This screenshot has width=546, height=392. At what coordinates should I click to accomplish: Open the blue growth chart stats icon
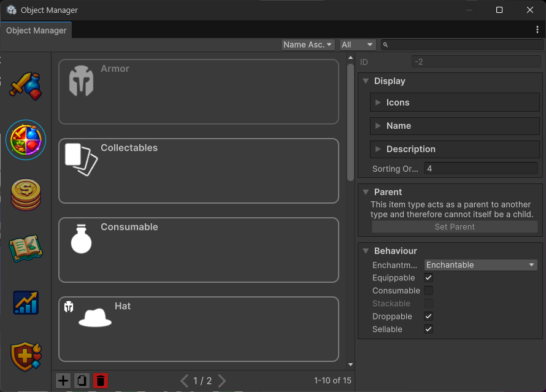click(x=26, y=302)
